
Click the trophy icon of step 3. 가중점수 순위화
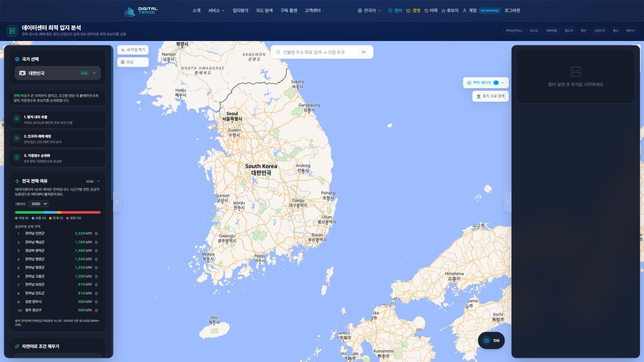[17, 157]
